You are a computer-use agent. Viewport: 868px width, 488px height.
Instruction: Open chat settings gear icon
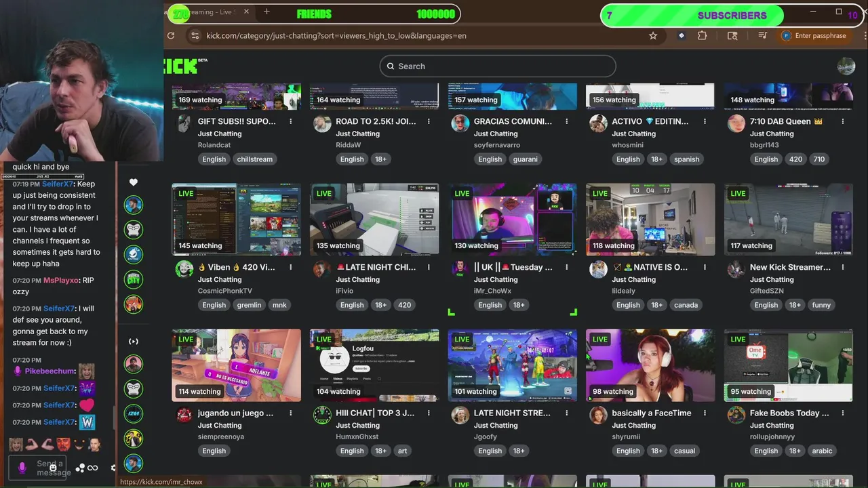point(113,468)
